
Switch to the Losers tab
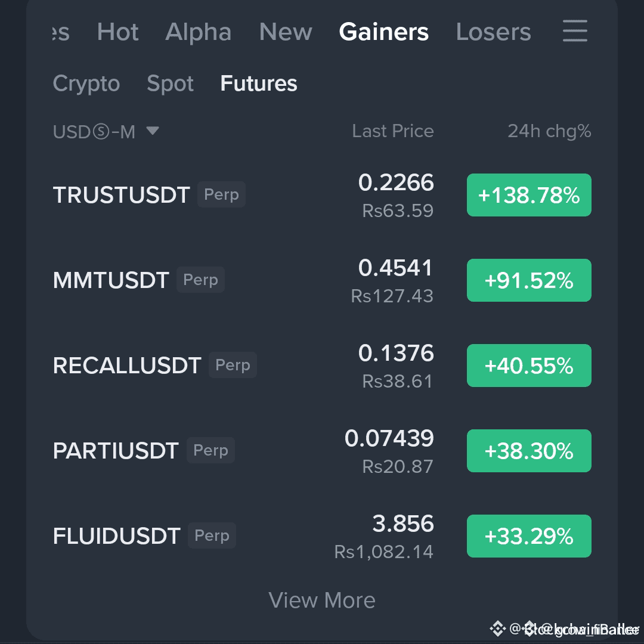click(x=493, y=33)
